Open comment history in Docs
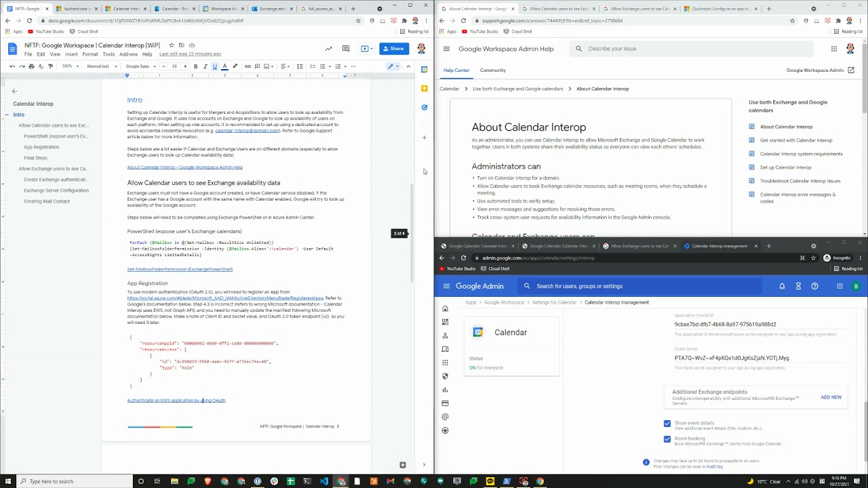 click(x=346, y=49)
